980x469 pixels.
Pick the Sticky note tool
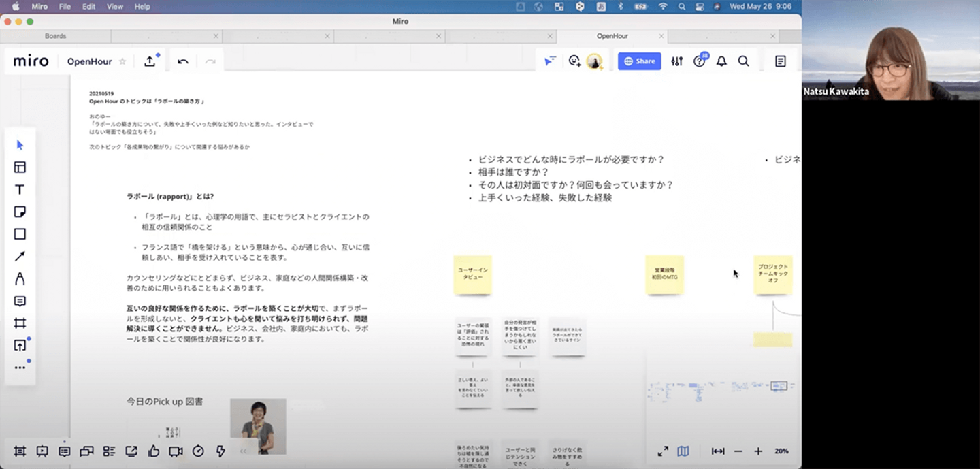tap(20, 212)
